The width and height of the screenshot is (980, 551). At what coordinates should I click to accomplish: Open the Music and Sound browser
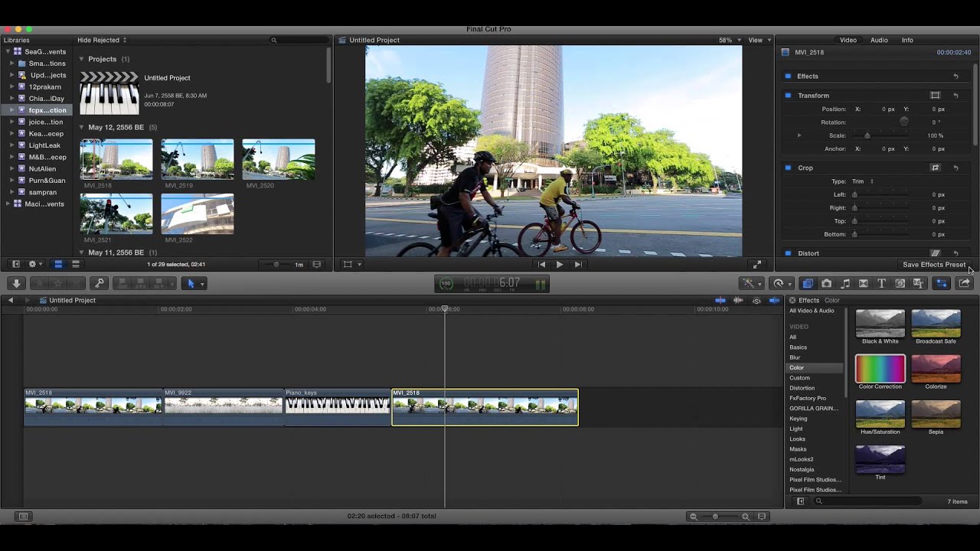point(845,283)
